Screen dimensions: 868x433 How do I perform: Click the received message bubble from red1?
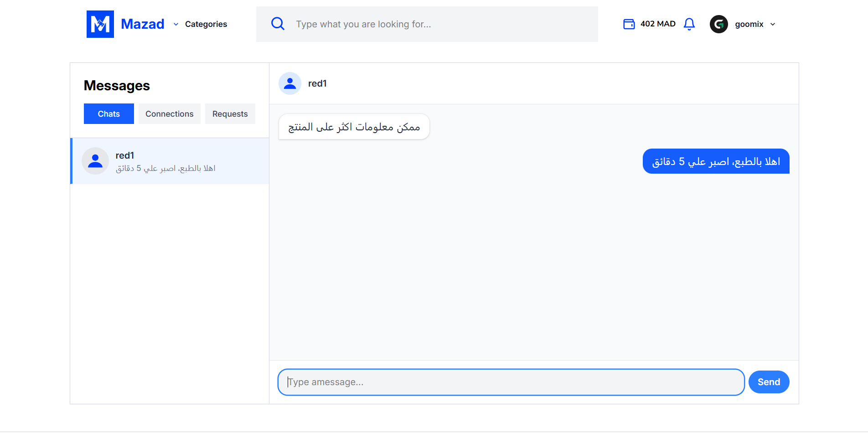pos(354,127)
